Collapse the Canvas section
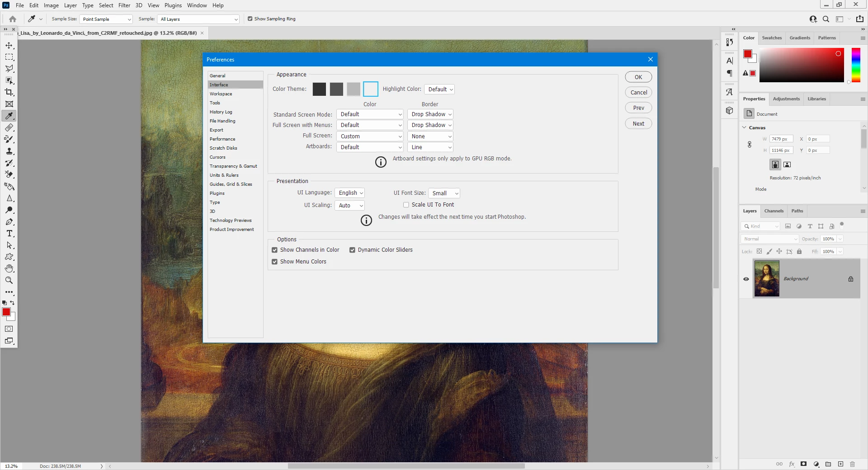The height and width of the screenshot is (470, 868). click(x=744, y=127)
